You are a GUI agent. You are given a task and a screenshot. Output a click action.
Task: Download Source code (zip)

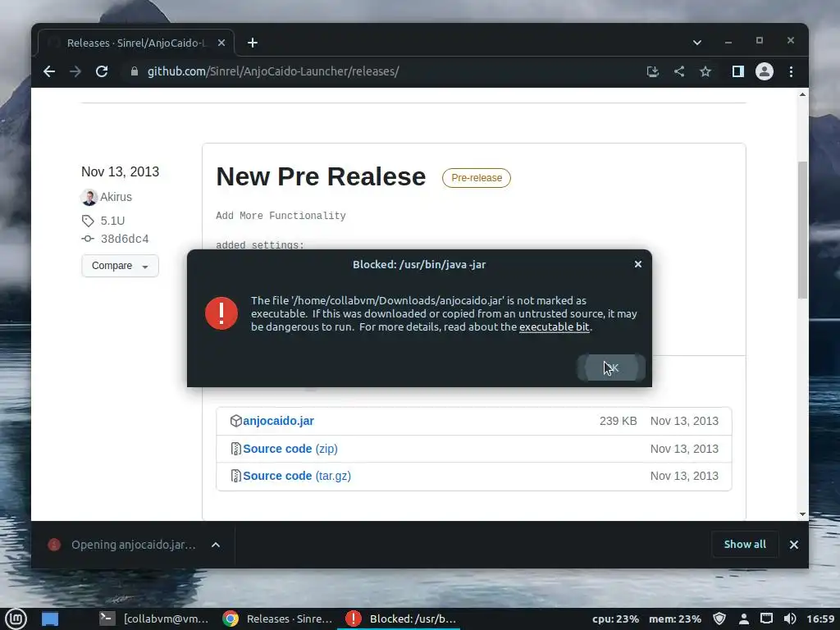click(x=290, y=449)
